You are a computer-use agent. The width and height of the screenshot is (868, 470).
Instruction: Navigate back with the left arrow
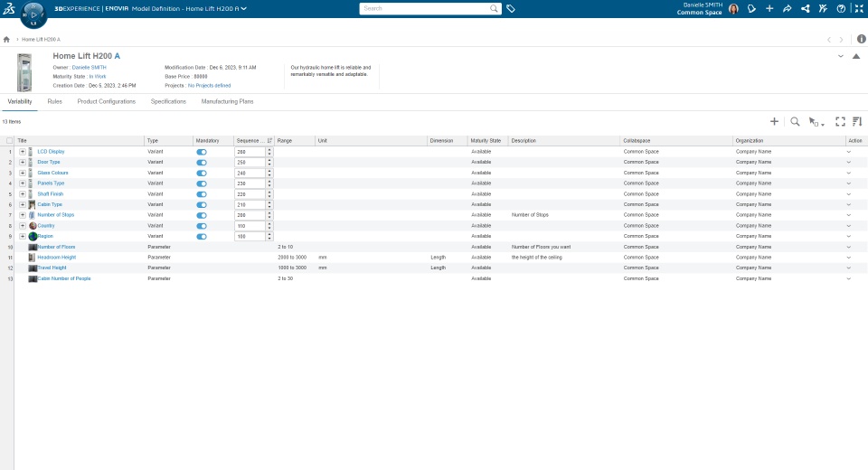(x=829, y=40)
